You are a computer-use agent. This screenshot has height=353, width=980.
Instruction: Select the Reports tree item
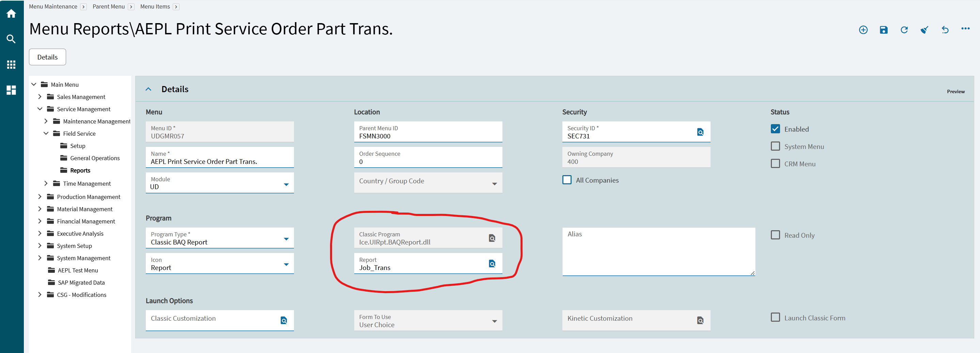80,171
